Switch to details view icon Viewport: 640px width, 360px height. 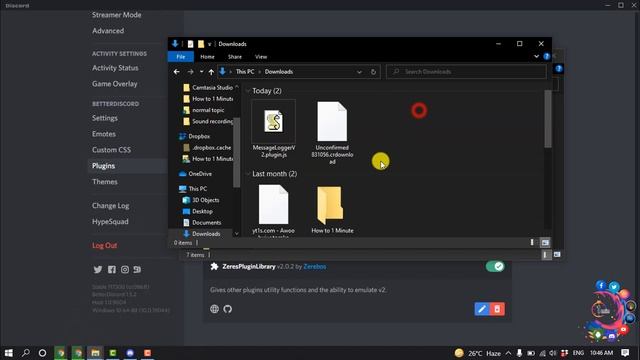point(532,242)
